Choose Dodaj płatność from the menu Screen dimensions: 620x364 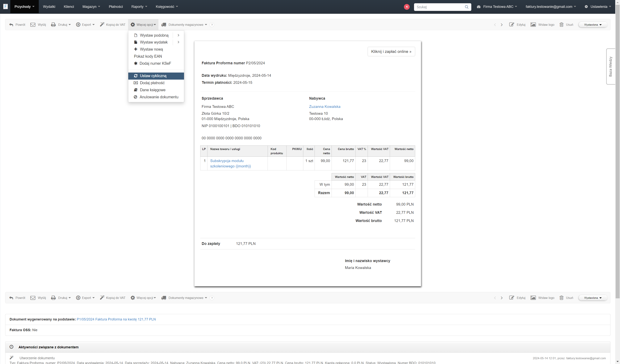156,83
